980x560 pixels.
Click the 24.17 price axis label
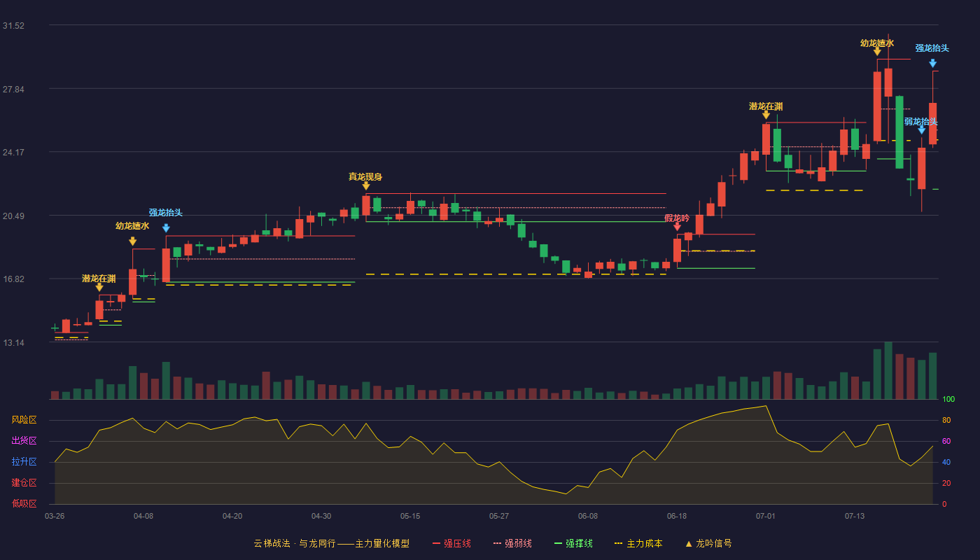[13, 153]
